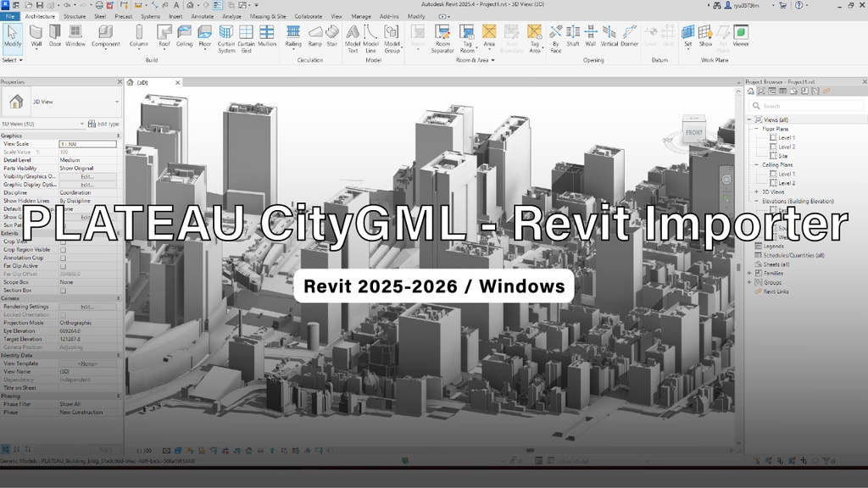Switch to the Structure ribbon tab

tap(74, 15)
